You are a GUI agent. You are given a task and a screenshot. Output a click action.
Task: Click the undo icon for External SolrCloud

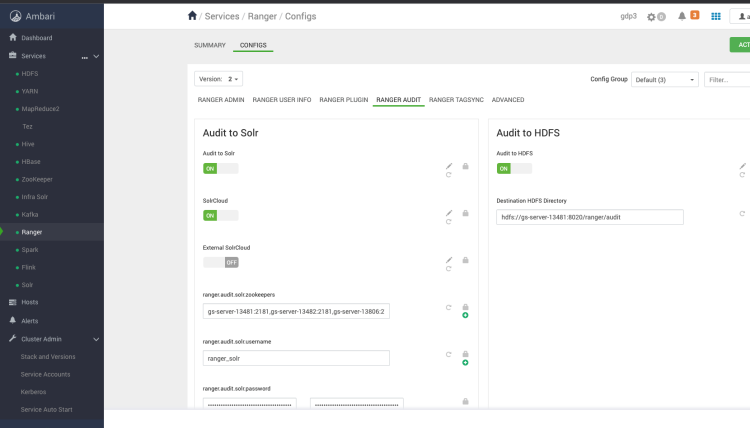[x=449, y=269]
